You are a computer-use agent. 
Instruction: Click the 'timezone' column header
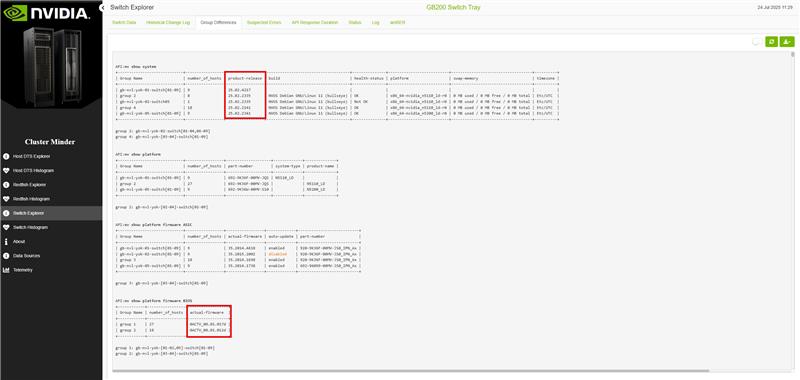click(545, 79)
